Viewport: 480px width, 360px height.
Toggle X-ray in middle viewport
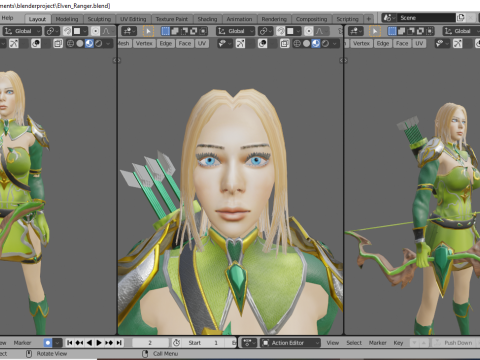(285, 43)
